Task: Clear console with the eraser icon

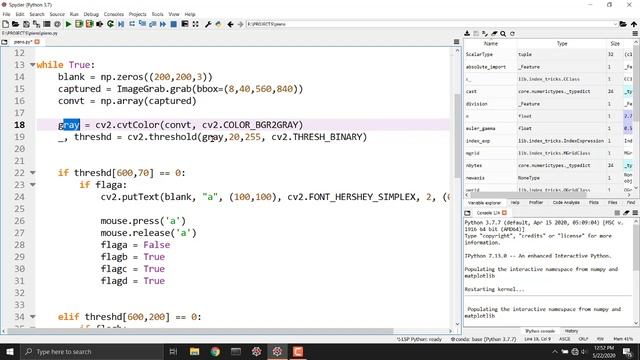Action: tap(626, 213)
